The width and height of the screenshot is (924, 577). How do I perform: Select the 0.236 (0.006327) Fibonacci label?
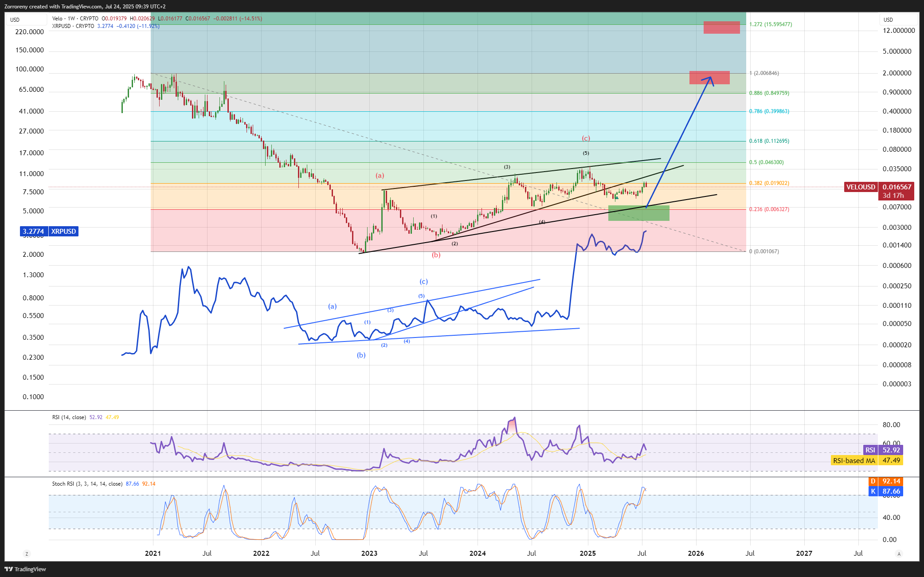tap(769, 209)
